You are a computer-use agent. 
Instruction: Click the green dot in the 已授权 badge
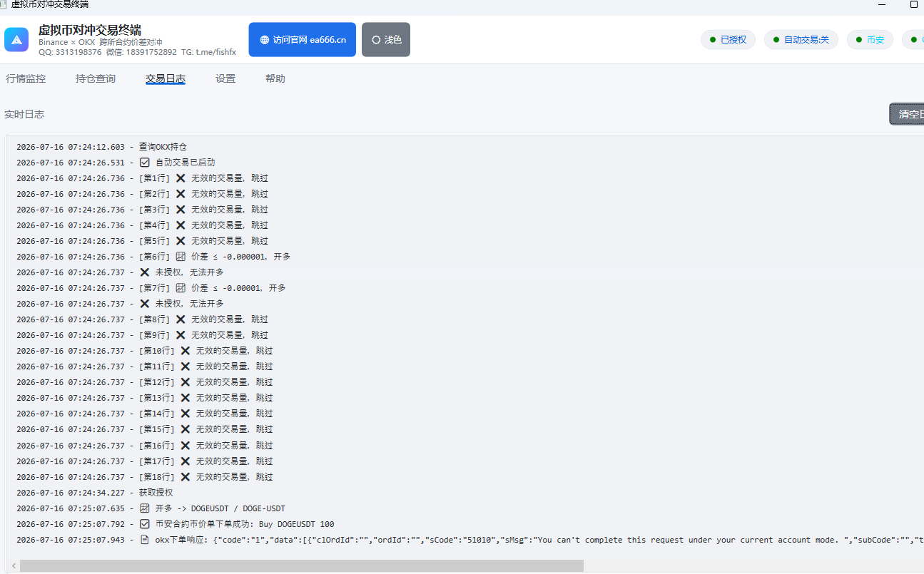tap(713, 39)
